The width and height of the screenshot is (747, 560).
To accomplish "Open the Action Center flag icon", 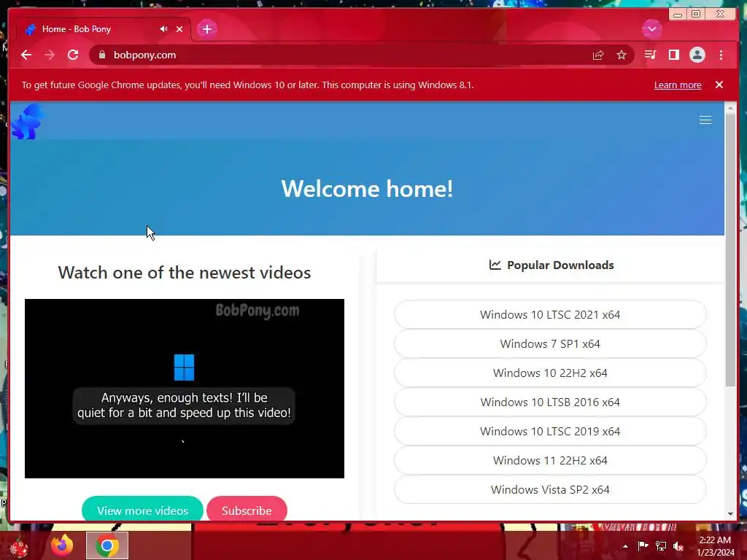I will click(643, 545).
